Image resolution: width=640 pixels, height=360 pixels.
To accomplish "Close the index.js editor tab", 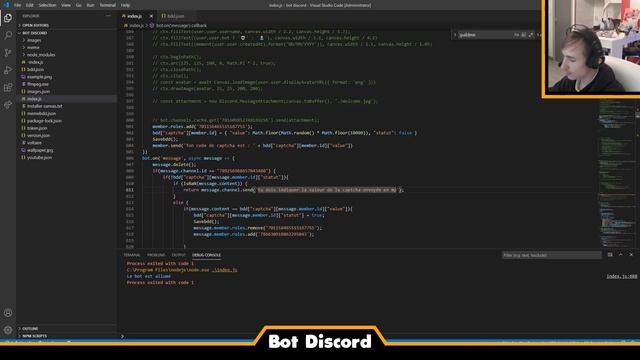I will tap(151, 16).
